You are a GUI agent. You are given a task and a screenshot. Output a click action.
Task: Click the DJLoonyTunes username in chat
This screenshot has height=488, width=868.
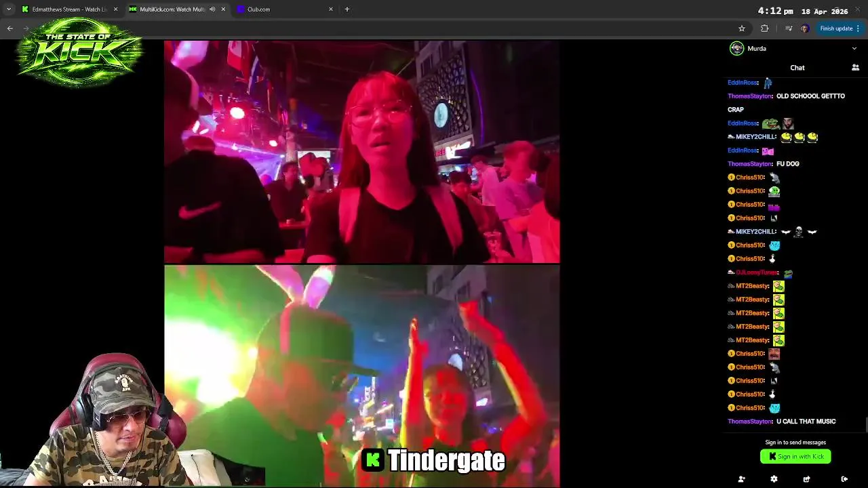757,272
